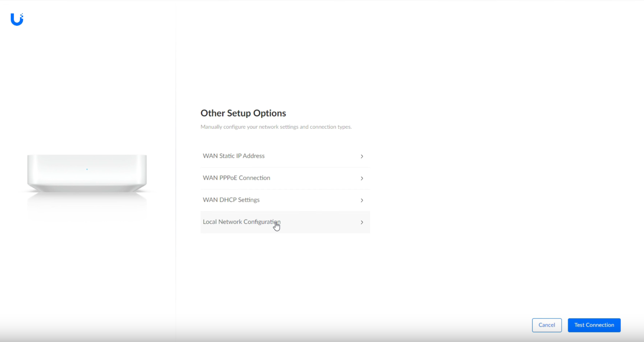This screenshot has width=644, height=342.
Task: Select WAN PPPoE Connection entry
Action: click(237, 178)
